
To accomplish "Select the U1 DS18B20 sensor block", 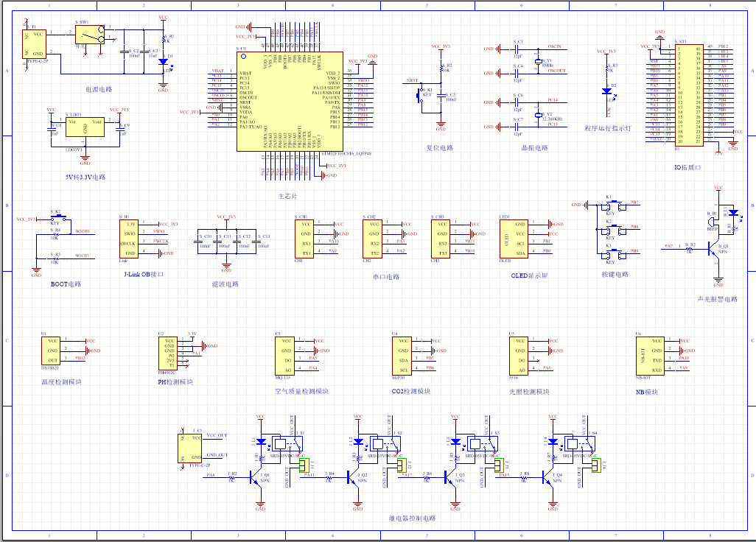I will 51,351.
